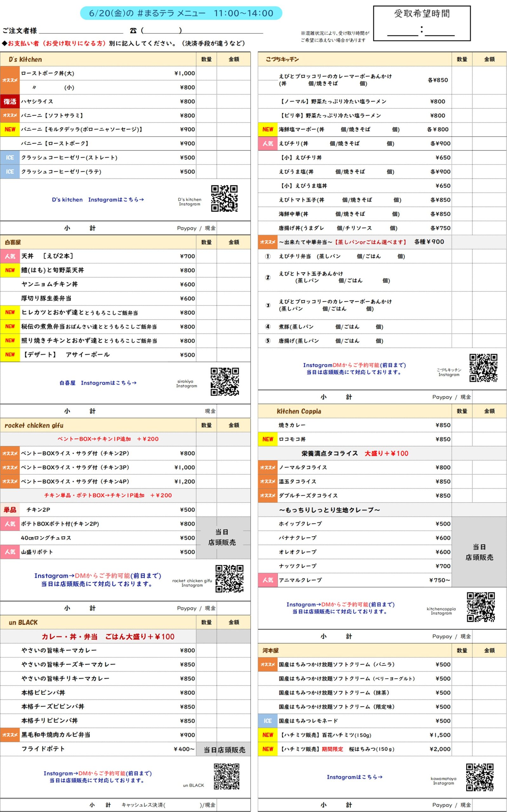Click the 人気 badge beside えびチリ(丼

pyautogui.click(x=267, y=143)
